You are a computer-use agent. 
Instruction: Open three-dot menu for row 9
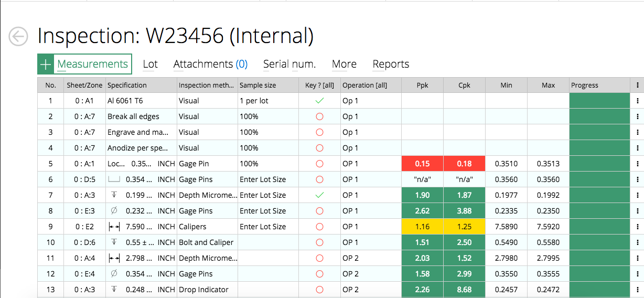637,227
